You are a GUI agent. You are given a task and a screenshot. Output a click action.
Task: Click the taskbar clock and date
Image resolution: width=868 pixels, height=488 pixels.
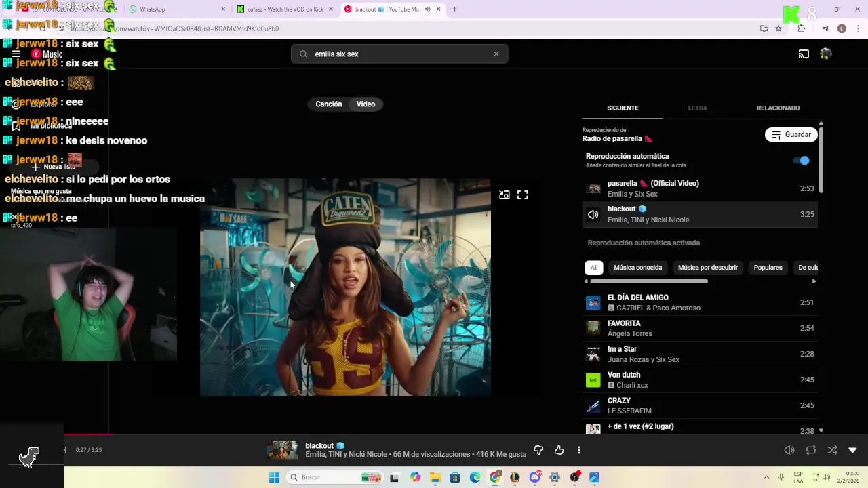coord(848,477)
